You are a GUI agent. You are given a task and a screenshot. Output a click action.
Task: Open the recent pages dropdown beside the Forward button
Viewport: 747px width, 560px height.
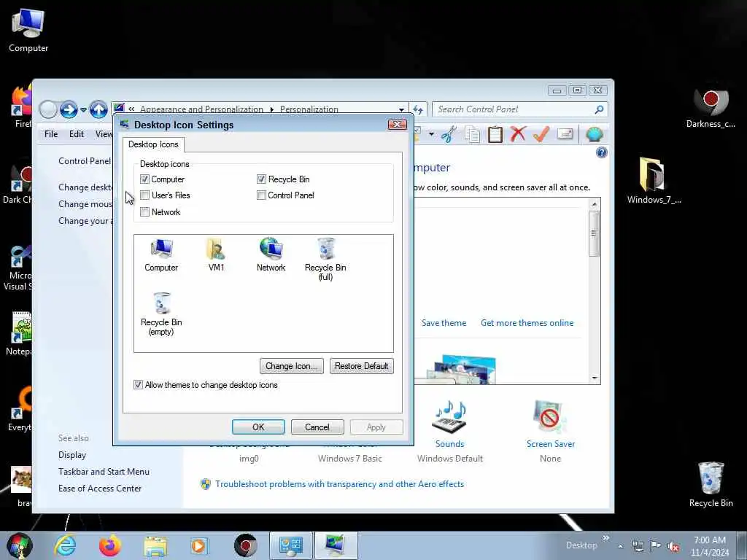pos(83,110)
